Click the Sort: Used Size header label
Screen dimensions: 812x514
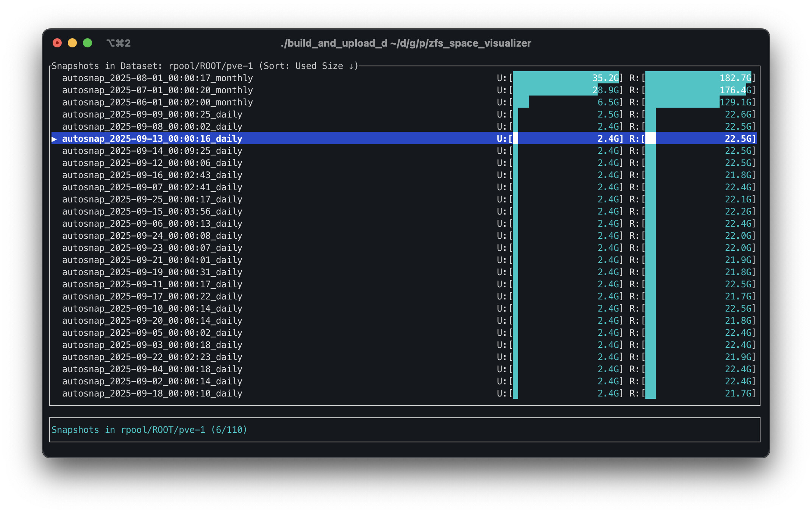pyautogui.click(x=303, y=66)
